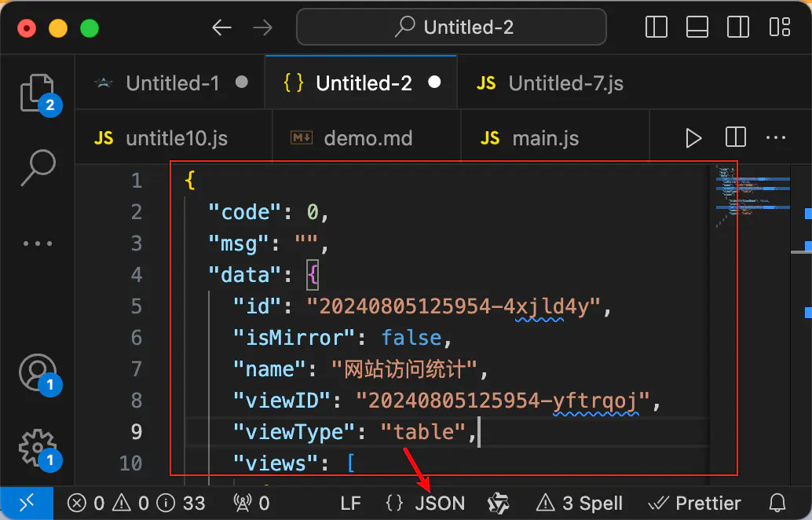Image resolution: width=812 pixels, height=520 pixels.
Task: Open the Accounts menu icon
Action: point(37,372)
